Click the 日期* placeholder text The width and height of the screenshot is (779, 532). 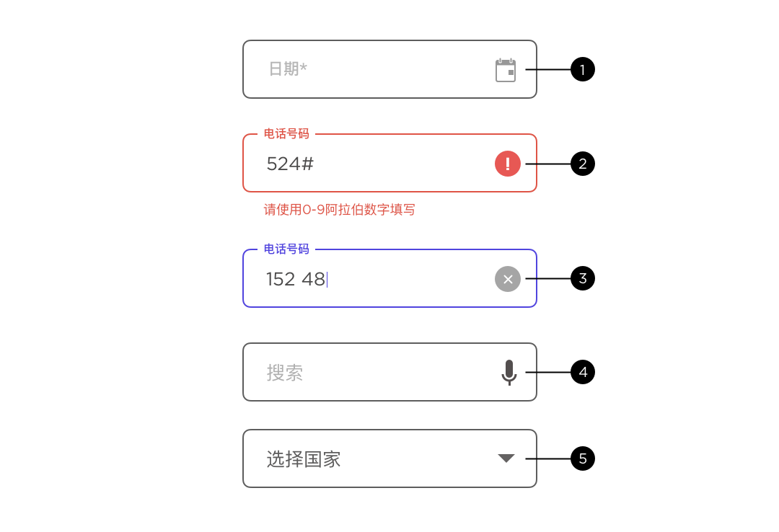(x=288, y=69)
